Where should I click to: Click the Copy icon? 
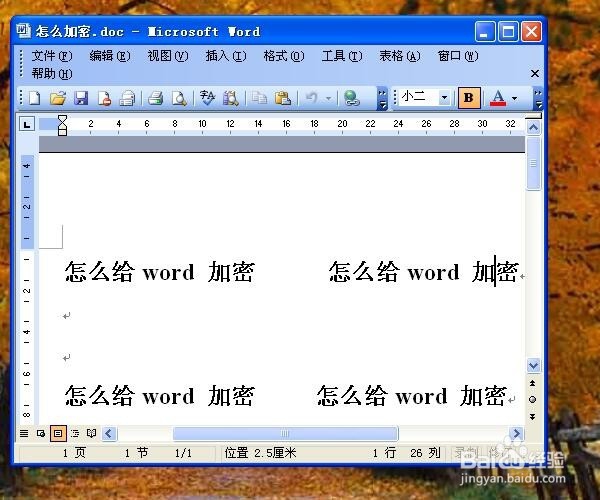259,98
